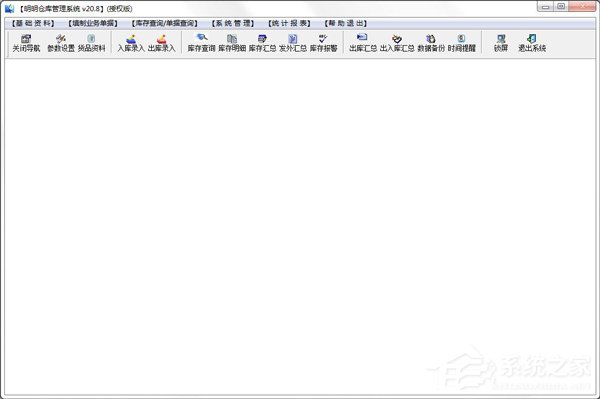Open the 【统计报表】 menu

[289, 24]
